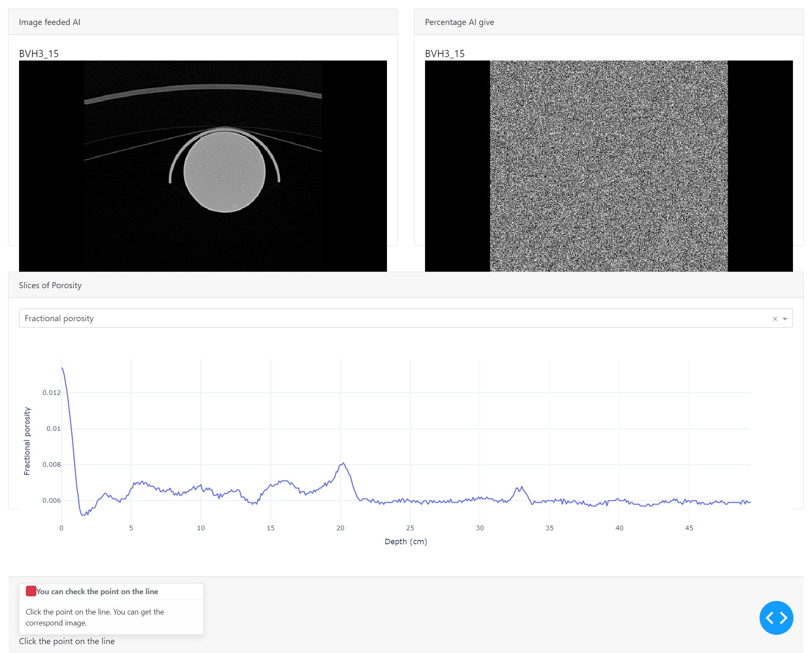Click the 'Click the point on the line' footer text
Image resolution: width=812 pixels, height=653 pixels.
[x=67, y=641]
